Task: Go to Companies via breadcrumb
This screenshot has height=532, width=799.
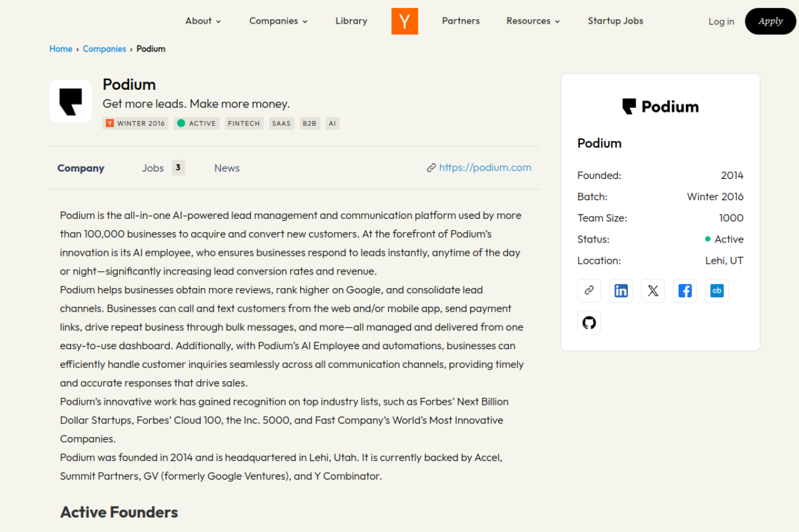Action: (x=104, y=49)
